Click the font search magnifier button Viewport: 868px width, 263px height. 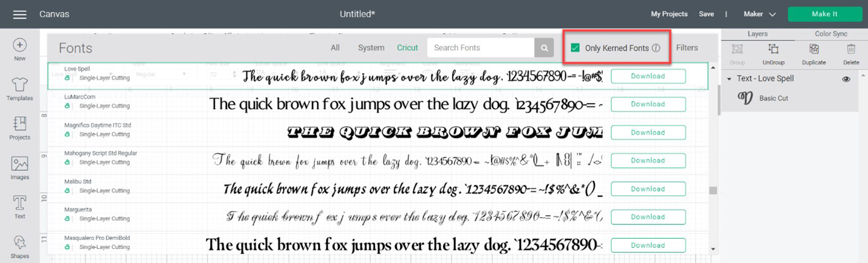click(544, 48)
